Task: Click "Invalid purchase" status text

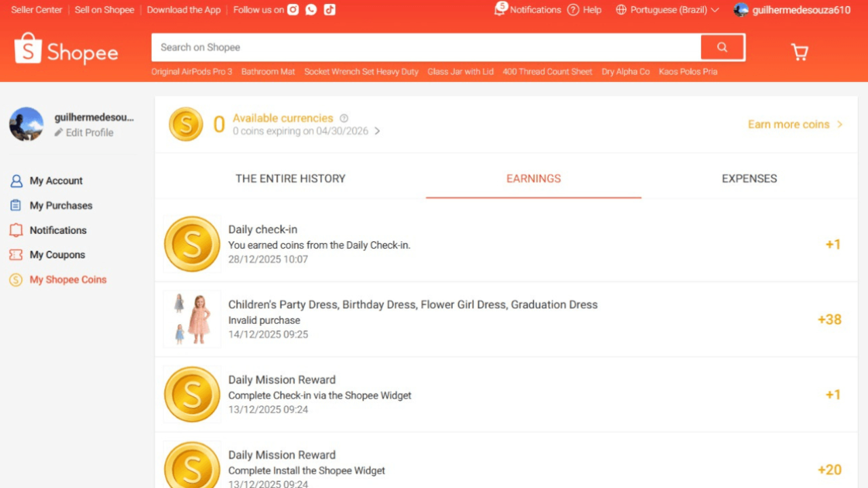Action: (x=264, y=320)
